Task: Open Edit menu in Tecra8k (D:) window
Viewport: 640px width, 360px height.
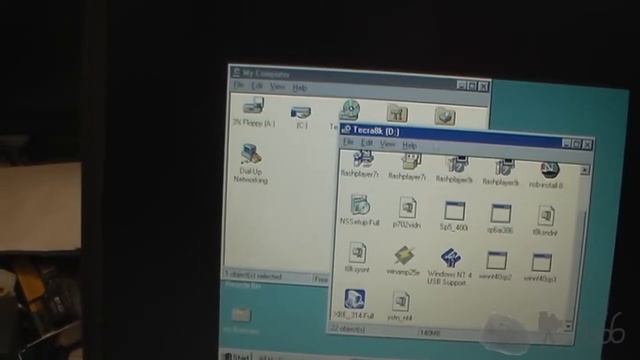Action: click(367, 143)
